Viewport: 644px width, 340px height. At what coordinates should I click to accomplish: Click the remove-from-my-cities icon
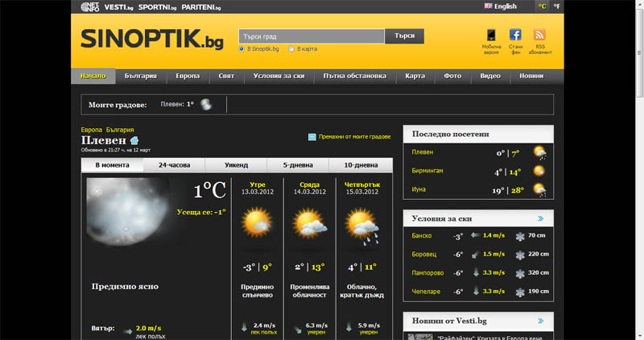click(x=312, y=137)
